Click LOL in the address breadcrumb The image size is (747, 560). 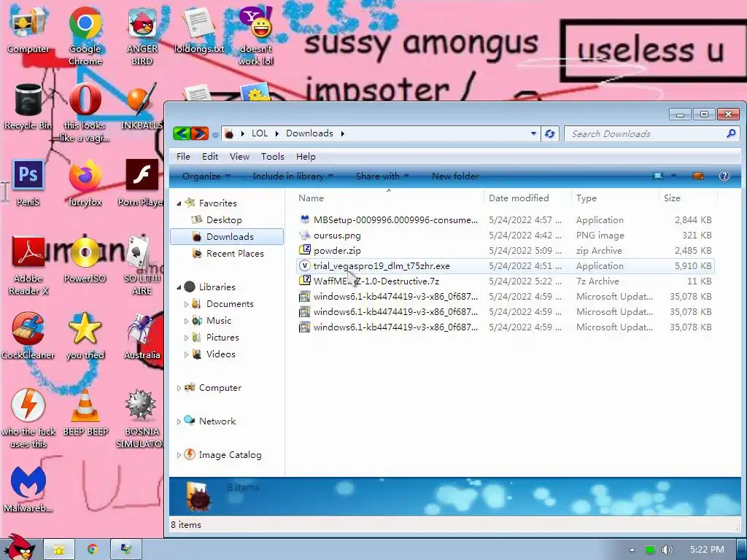(x=260, y=133)
